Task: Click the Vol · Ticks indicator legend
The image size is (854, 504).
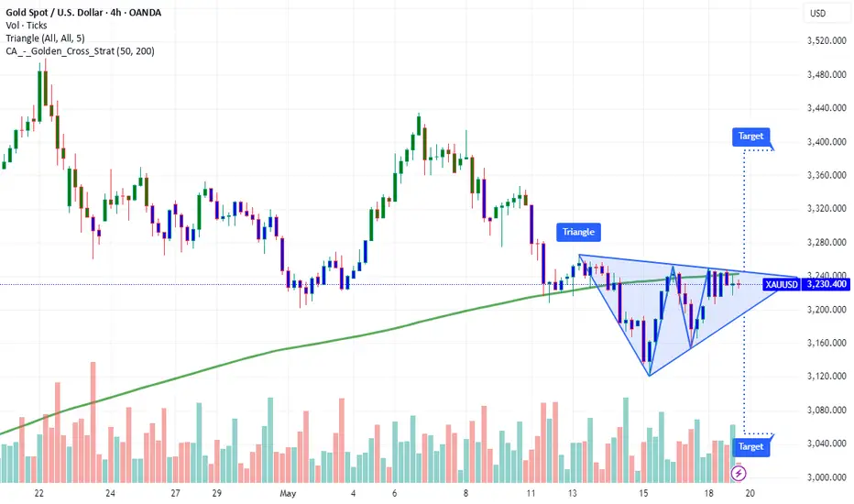Action: (x=27, y=26)
